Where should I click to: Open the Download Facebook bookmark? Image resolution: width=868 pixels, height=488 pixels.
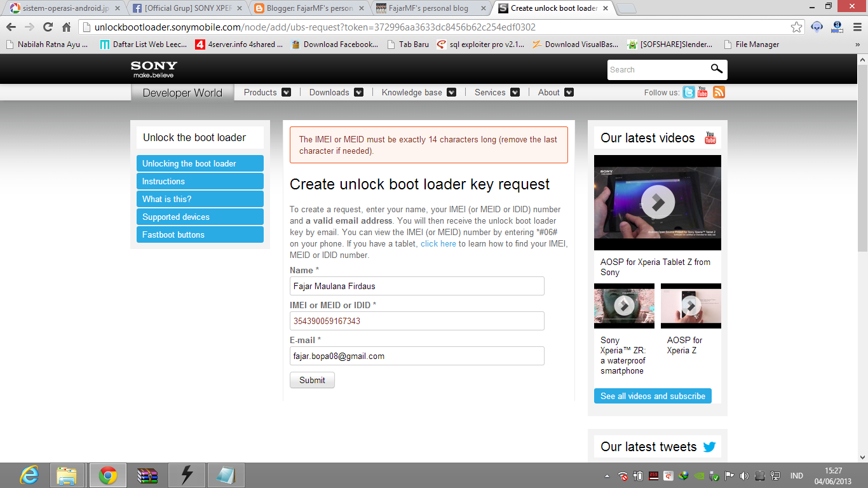click(334, 44)
